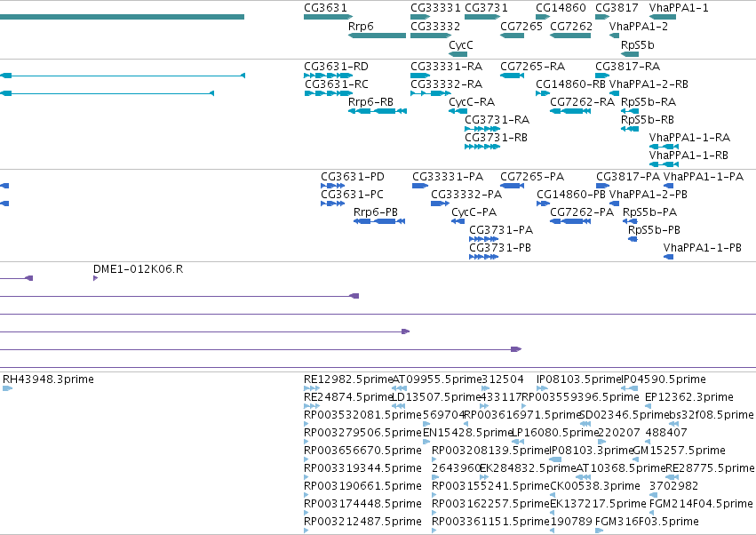Open protein Rrp6-PB
Viewport: 756px width, 535px height.
[376, 212]
